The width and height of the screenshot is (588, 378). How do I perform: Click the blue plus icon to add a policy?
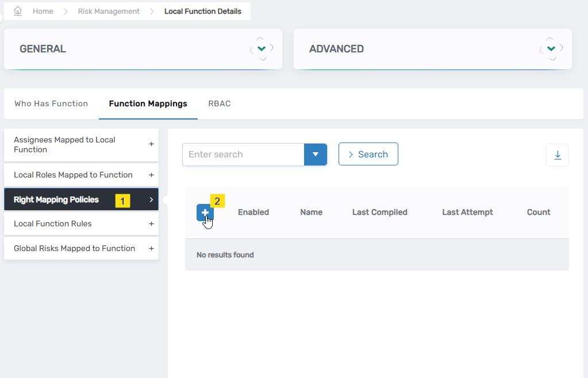click(x=205, y=212)
